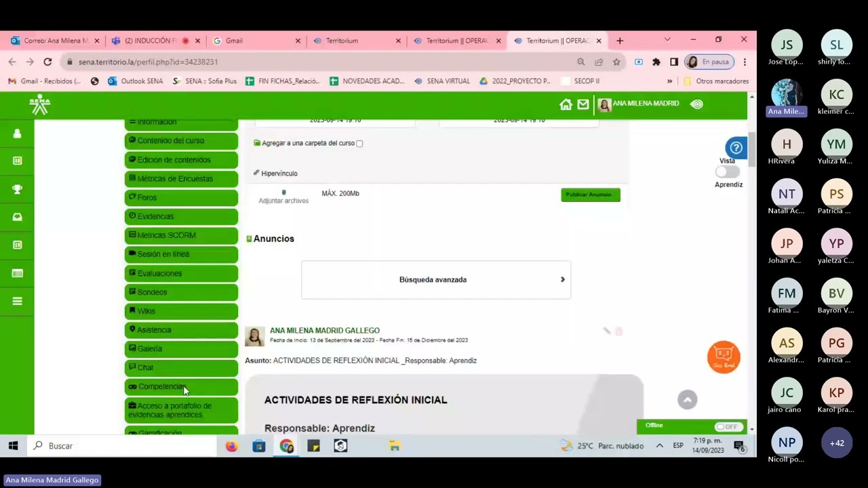Open the Foros menu item
The height and width of the screenshot is (488, 868).
click(x=181, y=198)
